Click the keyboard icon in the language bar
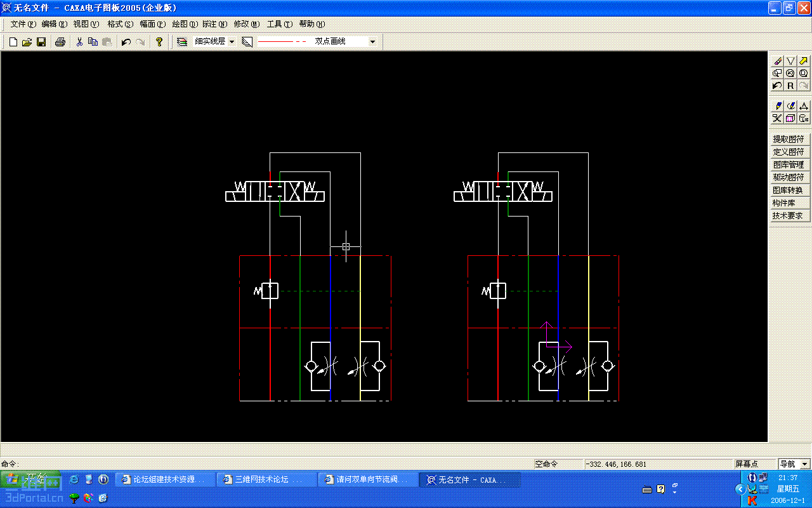812x508 pixels. tap(647, 490)
